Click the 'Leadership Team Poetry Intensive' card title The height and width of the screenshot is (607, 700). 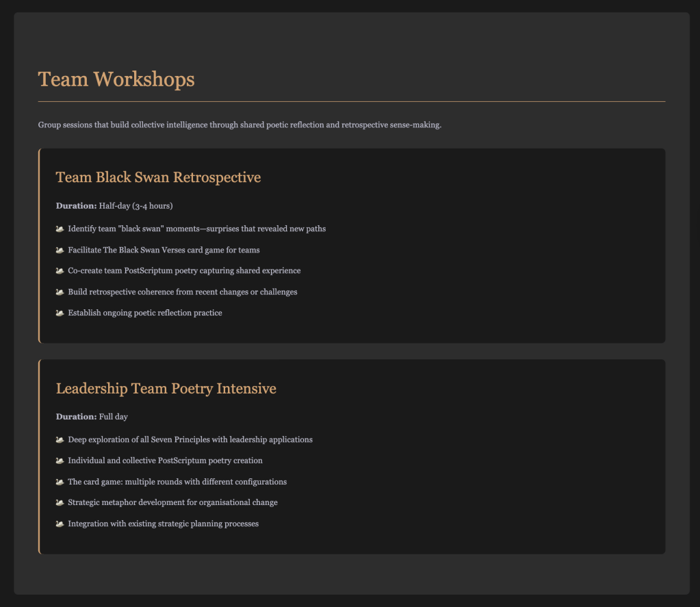[x=166, y=388]
